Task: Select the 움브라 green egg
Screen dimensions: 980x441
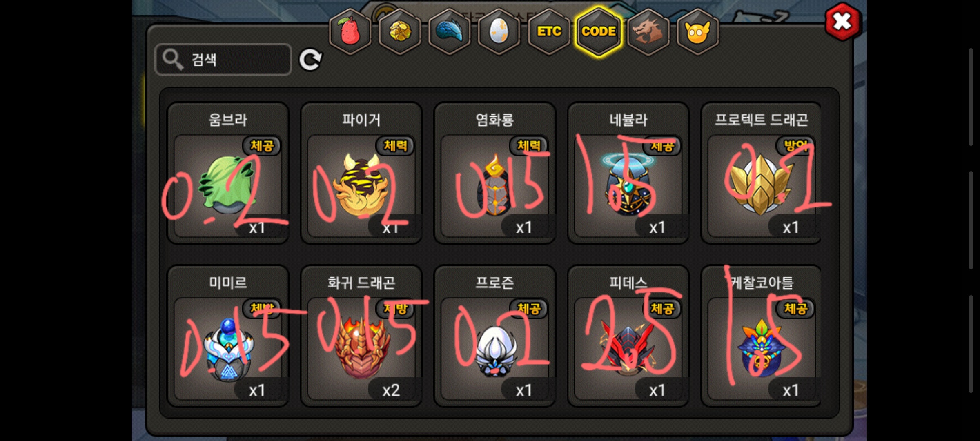Action: tap(228, 173)
